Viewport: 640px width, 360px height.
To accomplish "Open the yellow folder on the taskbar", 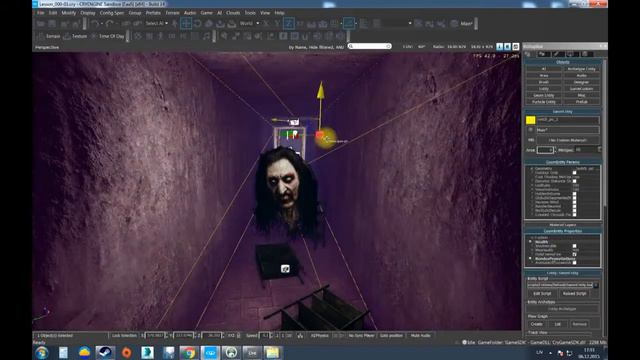I will pos(272,353).
